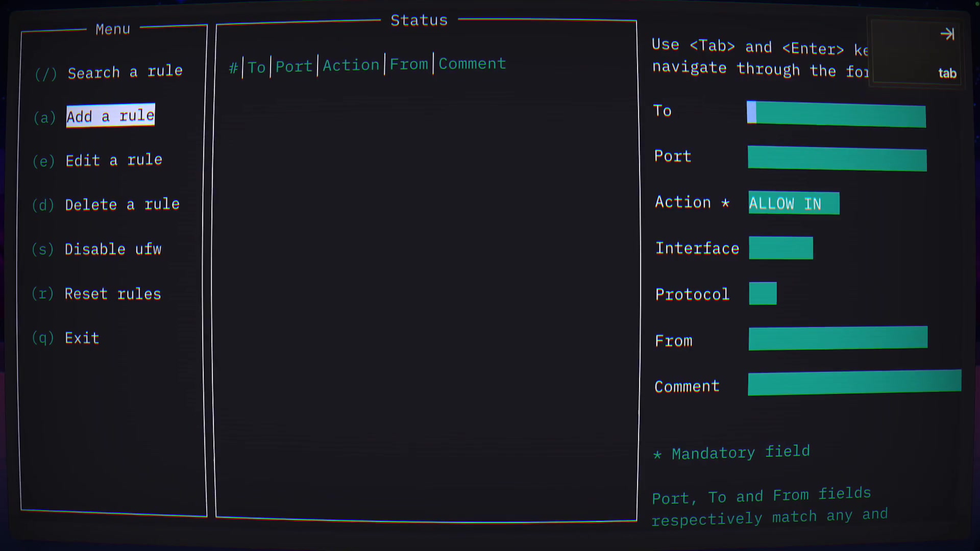Viewport: 980px width, 551px height.
Task: Click the To input field
Action: [x=836, y=116]
